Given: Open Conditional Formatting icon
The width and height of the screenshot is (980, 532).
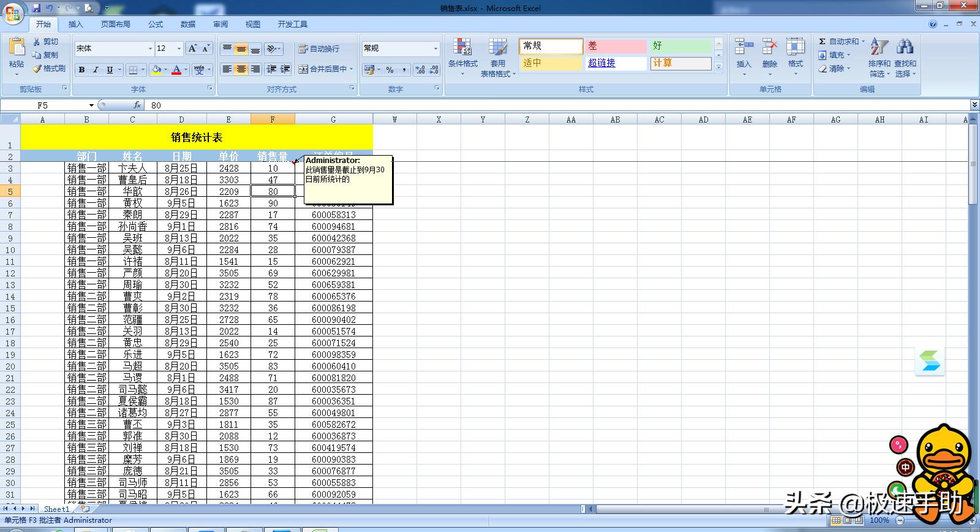Looking at the screenshot, I should [x=462, y=47].
